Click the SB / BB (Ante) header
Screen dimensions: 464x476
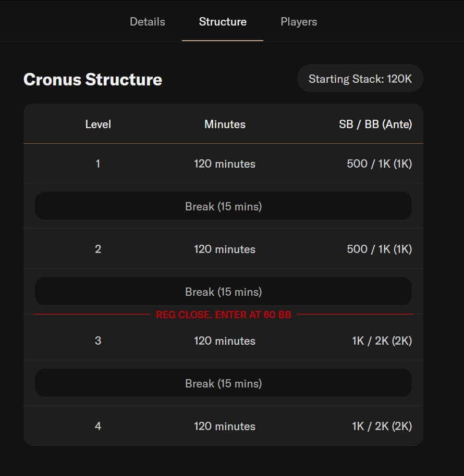click(375, 124)
